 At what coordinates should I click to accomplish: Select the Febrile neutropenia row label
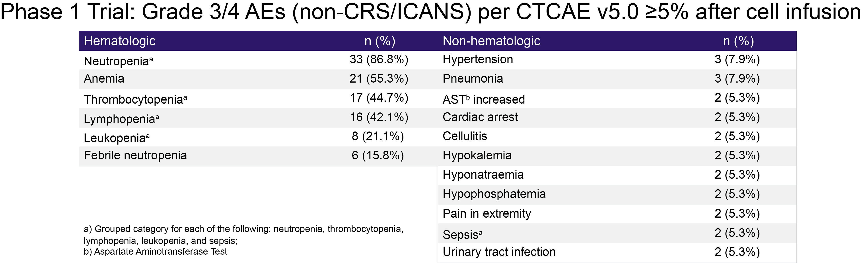click(x=135, y=156)
